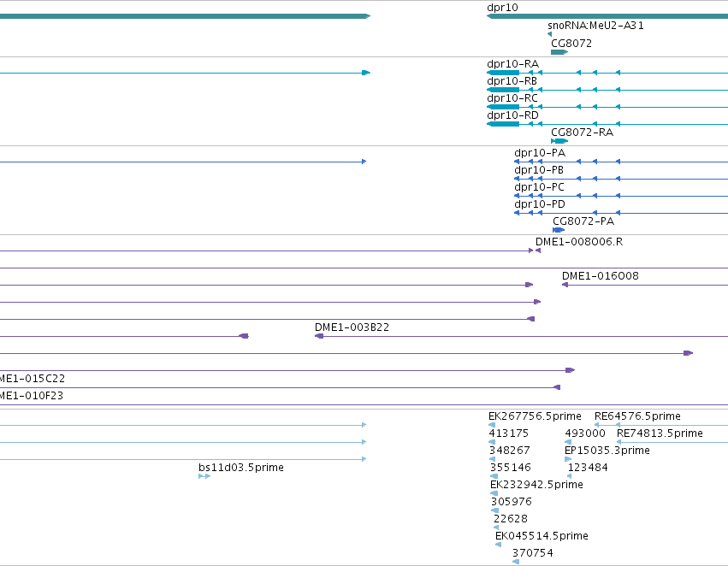The width and height of the screenshot is (728, 566).
Task: Click the EK045514.5prime EST label
Action: [x=542, y=536]
